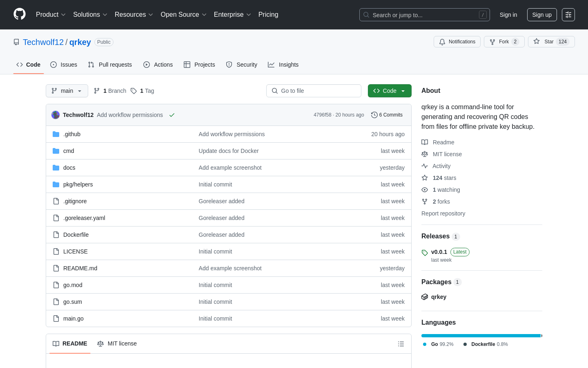Screen dimensions: 588x368
Task: Click the tag icon next to 1 Tag
Action: click(134, 91)
